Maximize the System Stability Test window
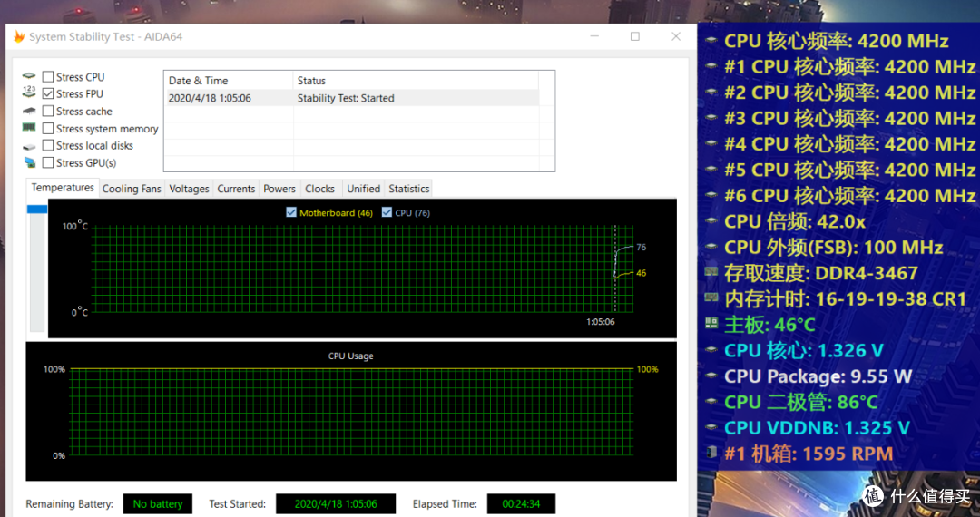The image size is (980, 517). click(635, 37)
